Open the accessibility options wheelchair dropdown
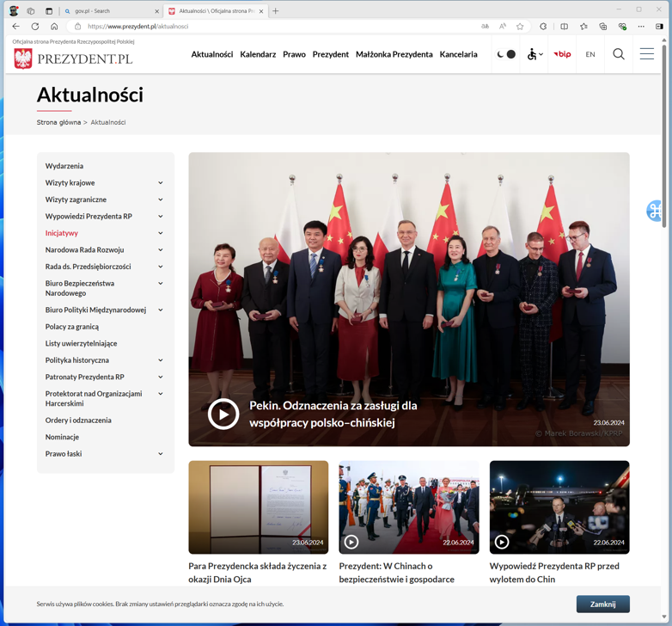The image size is (672, 626). [x=535, y=54]
